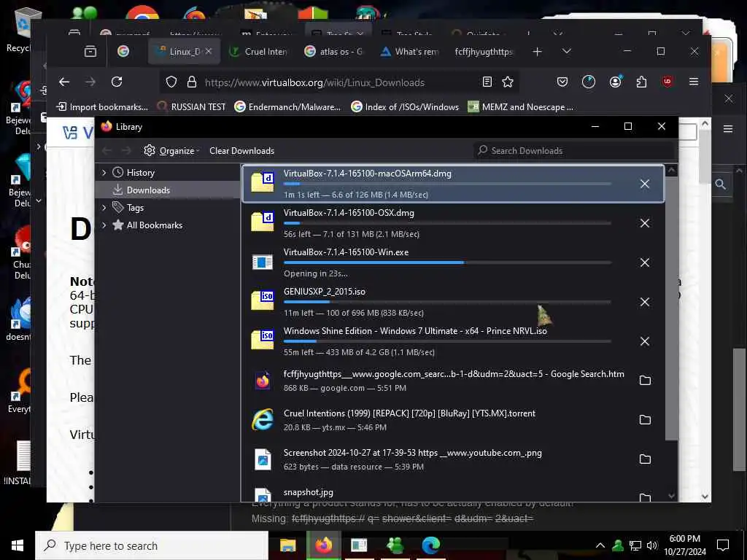Open File Explorer from the taskbar

click(287, 545)
